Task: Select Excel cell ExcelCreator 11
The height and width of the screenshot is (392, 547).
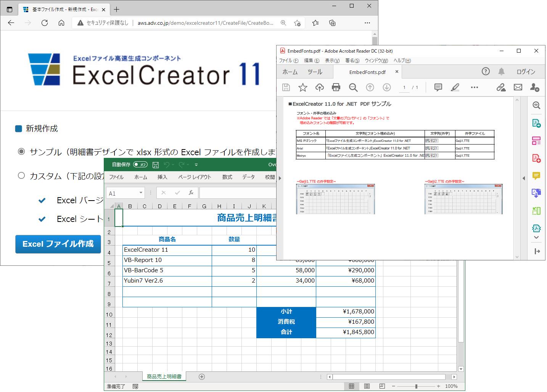Action: point(167,250)
